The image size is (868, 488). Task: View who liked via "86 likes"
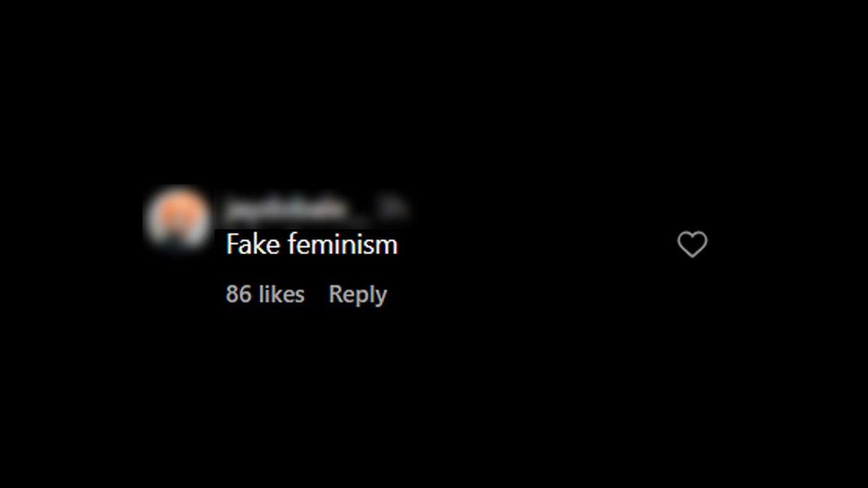[x=265, y=294]
